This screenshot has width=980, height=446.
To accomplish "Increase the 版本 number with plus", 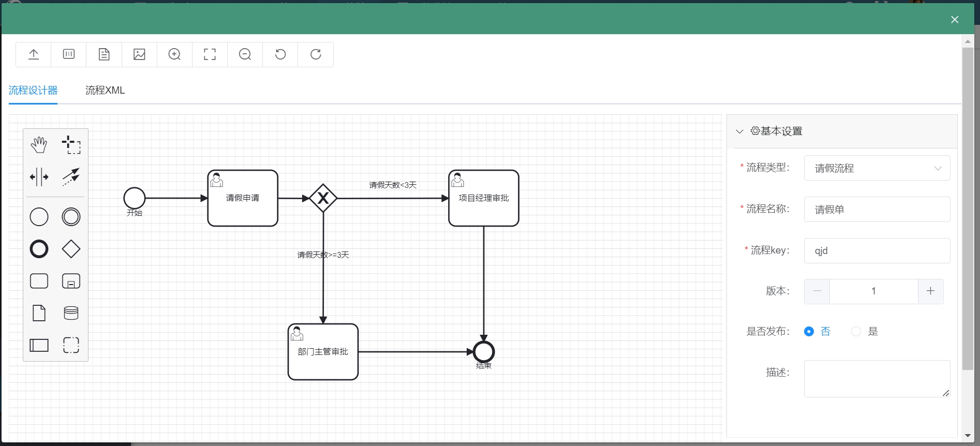I will click(930, 291).
